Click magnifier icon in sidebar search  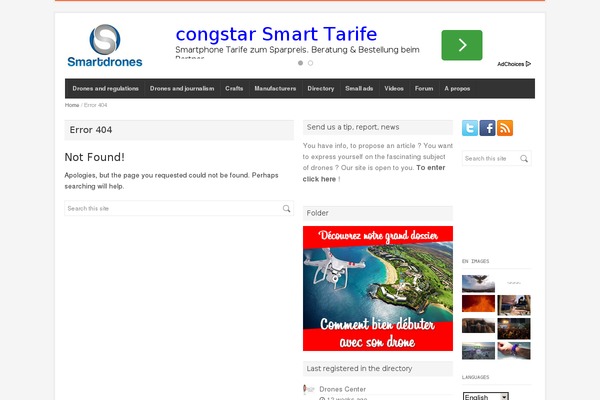pyautogui.click(x=524, y=158)
